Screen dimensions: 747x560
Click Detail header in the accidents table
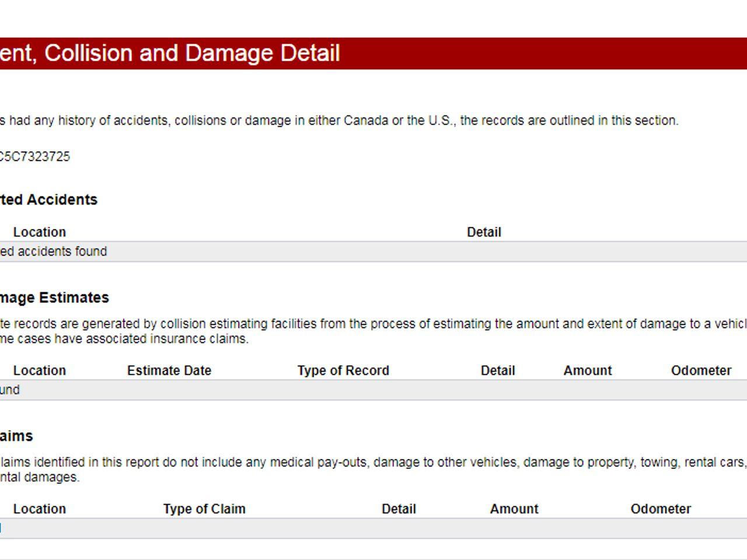tap(484, 232)
